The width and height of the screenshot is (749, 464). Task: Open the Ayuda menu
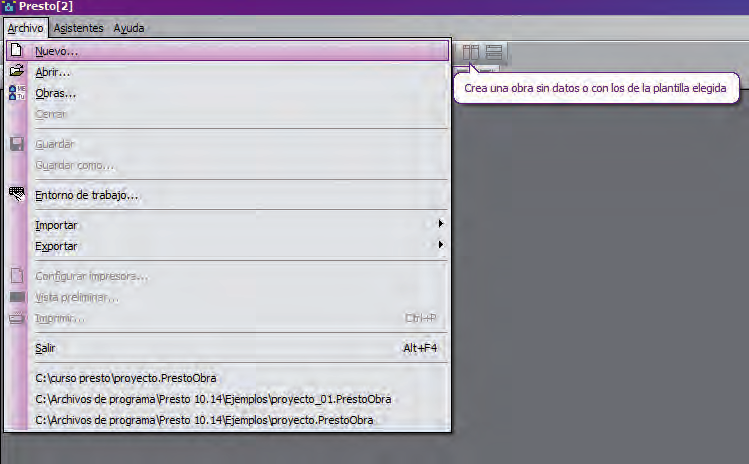128,28
